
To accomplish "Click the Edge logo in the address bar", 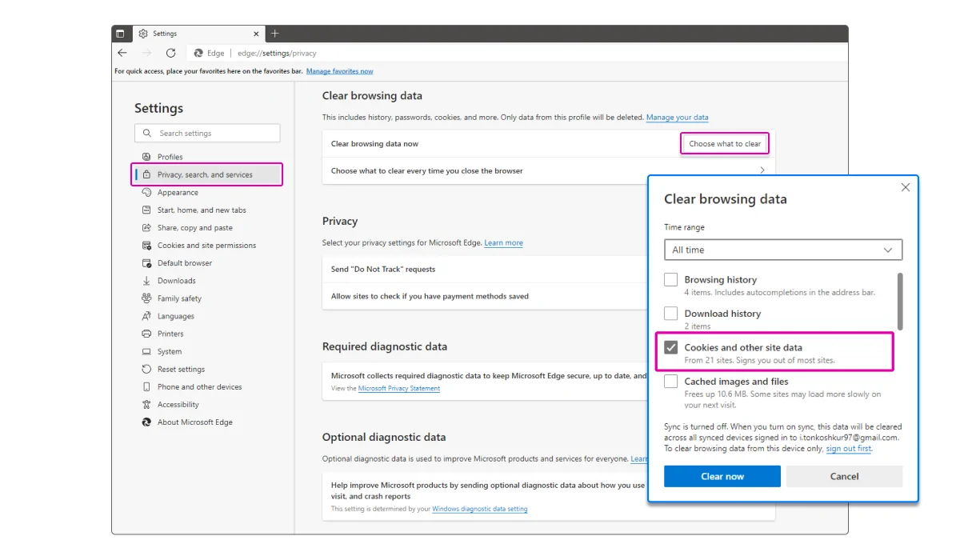I will pyautogui.click(x=198, y=53).
